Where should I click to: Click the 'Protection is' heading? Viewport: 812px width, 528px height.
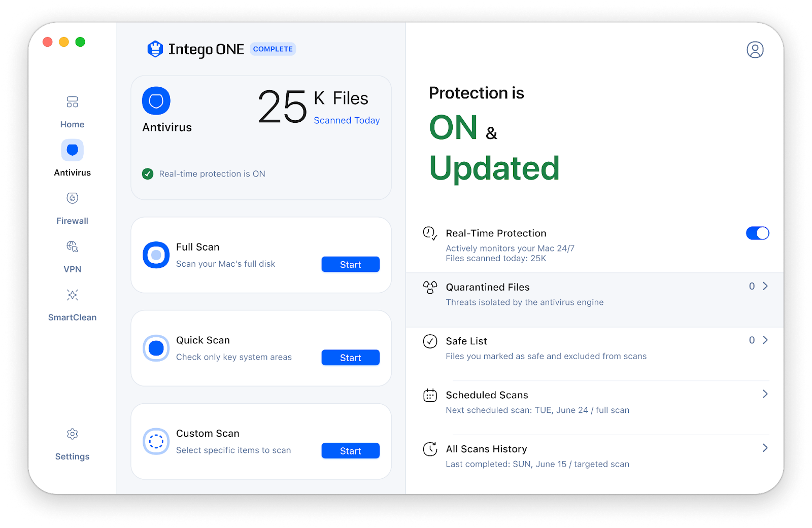click(x=476, y=93)
